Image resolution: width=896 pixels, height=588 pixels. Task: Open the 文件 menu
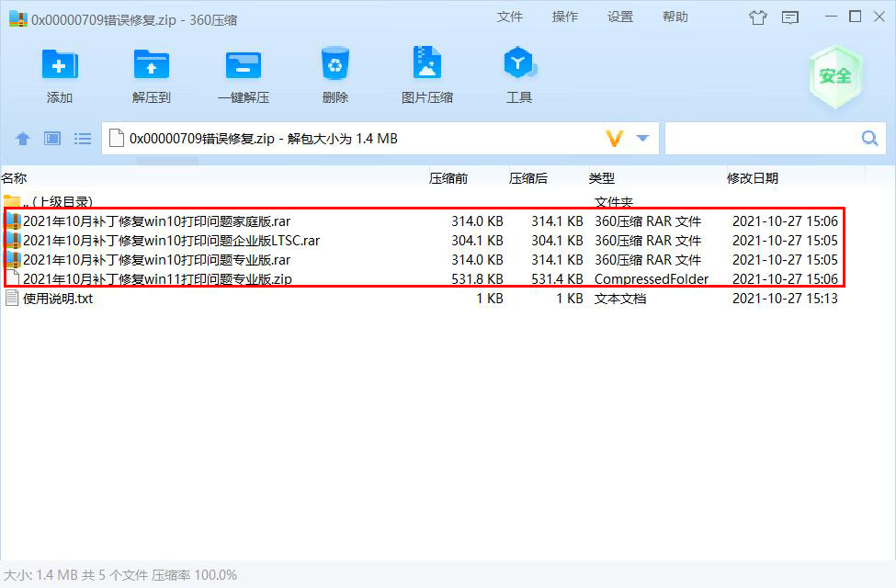(x=510, y=17)
